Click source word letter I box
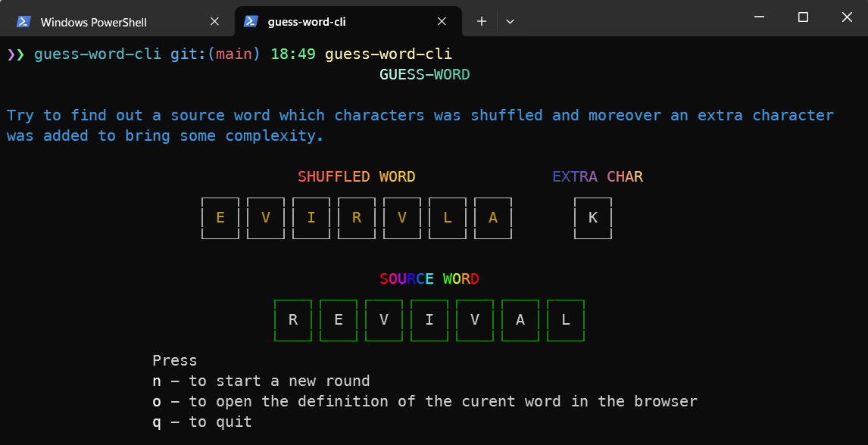 (429, 320)
